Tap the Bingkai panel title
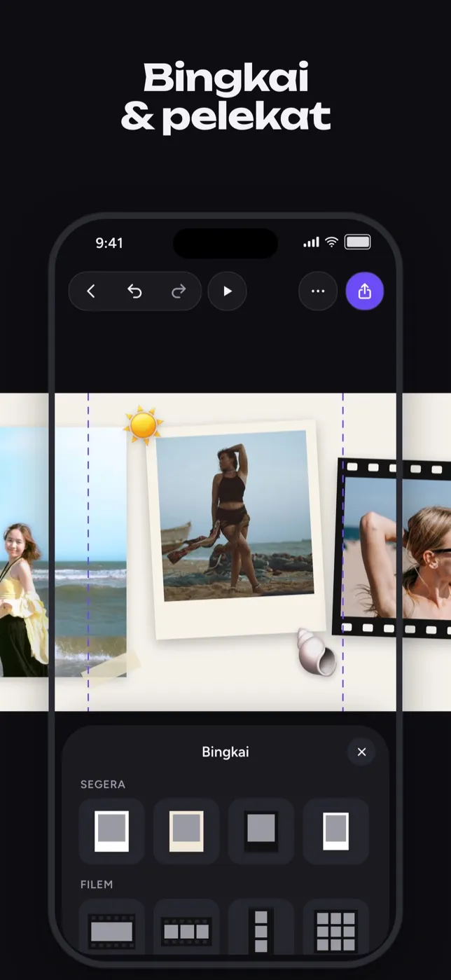Image resolution: width=451 pixels, height=980 pixels. 225,752
